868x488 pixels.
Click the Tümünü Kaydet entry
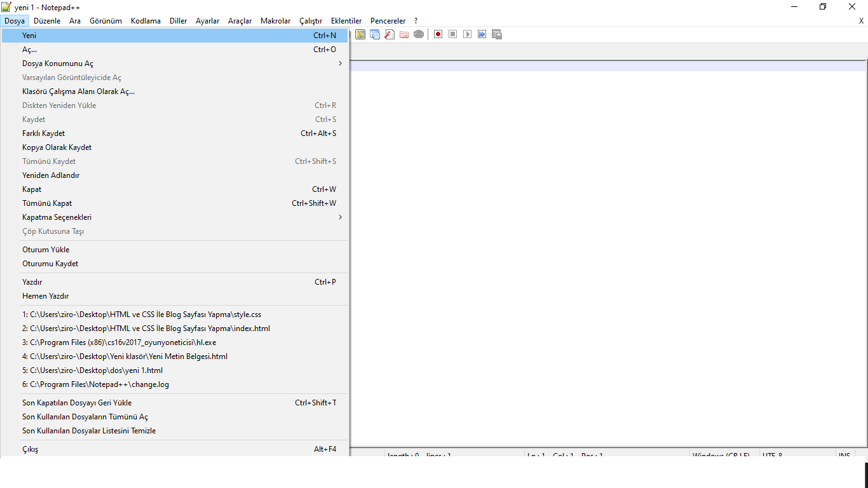tap(175, 161)
